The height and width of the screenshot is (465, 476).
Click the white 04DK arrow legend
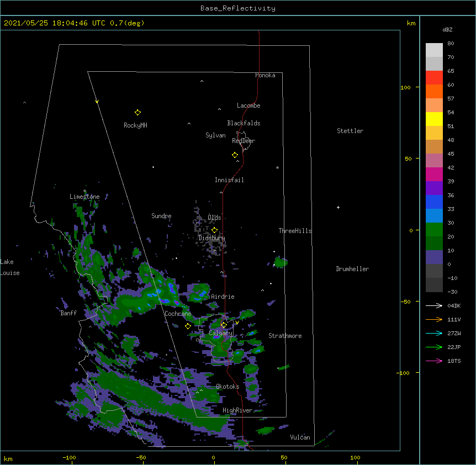434,305
